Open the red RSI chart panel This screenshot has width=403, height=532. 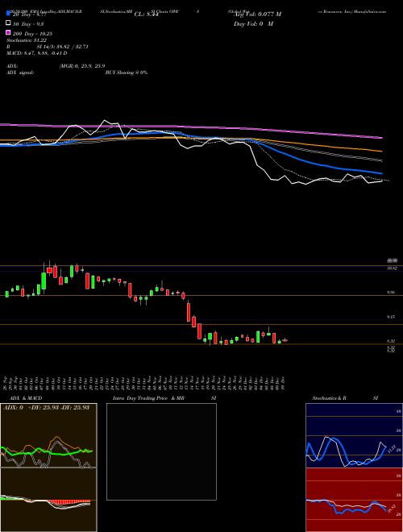354,500
